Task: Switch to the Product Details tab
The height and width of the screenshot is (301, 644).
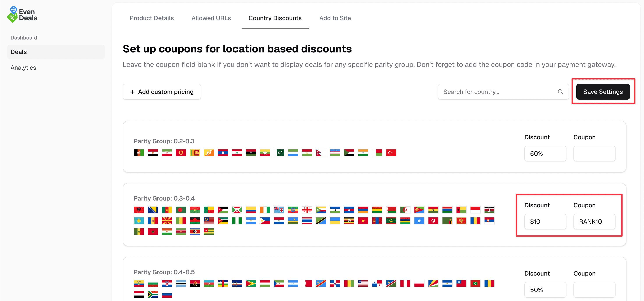Action: [152, 18]
